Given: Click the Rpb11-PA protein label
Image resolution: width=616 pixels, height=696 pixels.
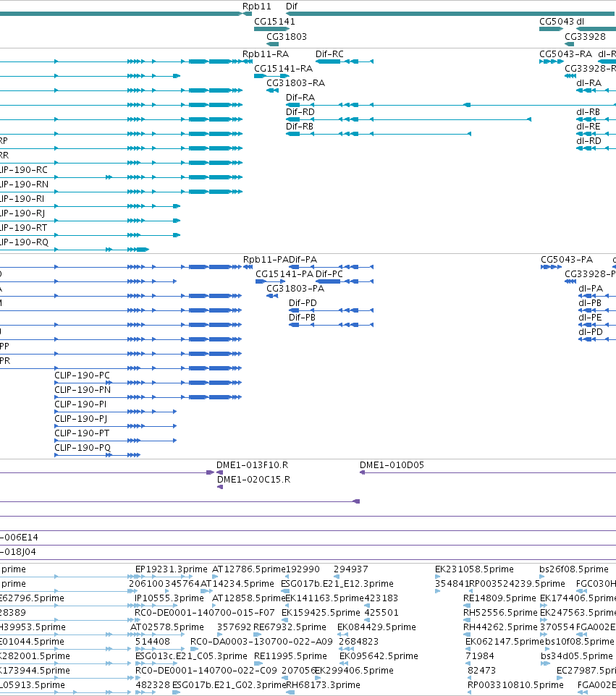Looking at the screenshot, I should [x=266, y=259].
